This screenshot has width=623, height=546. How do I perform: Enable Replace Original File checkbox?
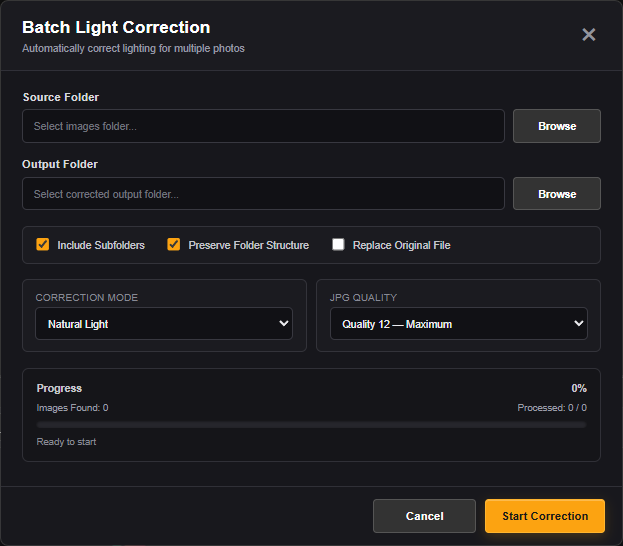(x=338, y=244)
